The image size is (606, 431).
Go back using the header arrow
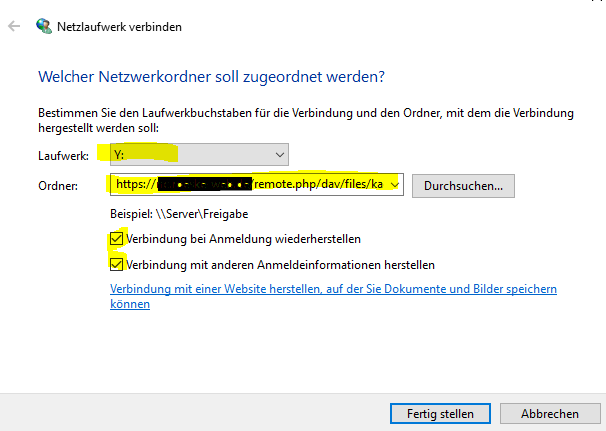pyautogui.click(x=14, y=26)
